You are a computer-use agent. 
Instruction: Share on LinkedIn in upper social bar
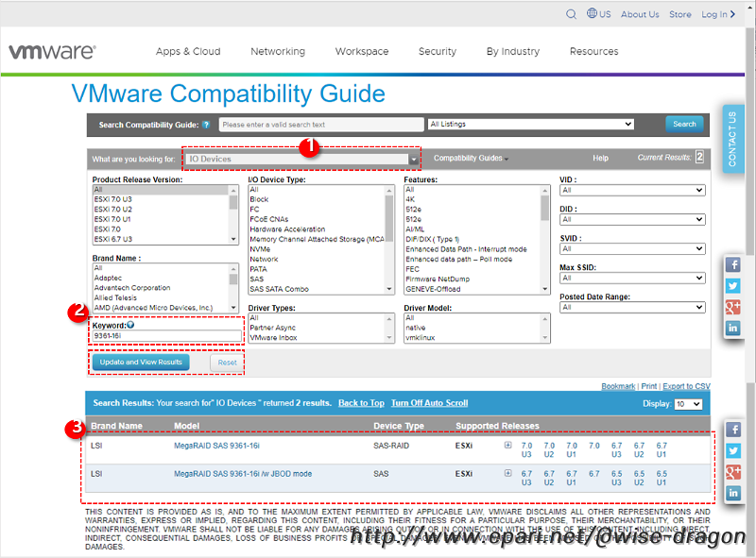(x=733, y=329)
